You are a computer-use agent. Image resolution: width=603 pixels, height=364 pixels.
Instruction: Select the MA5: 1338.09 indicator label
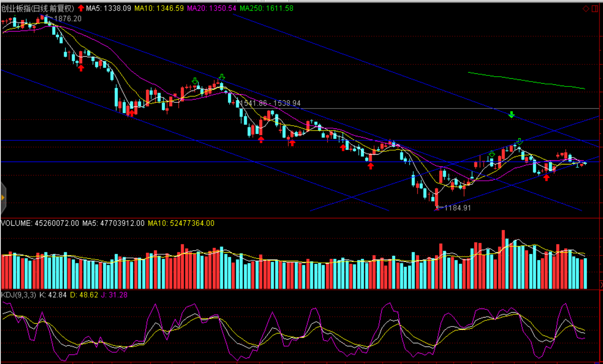click(x=108, y=8)
